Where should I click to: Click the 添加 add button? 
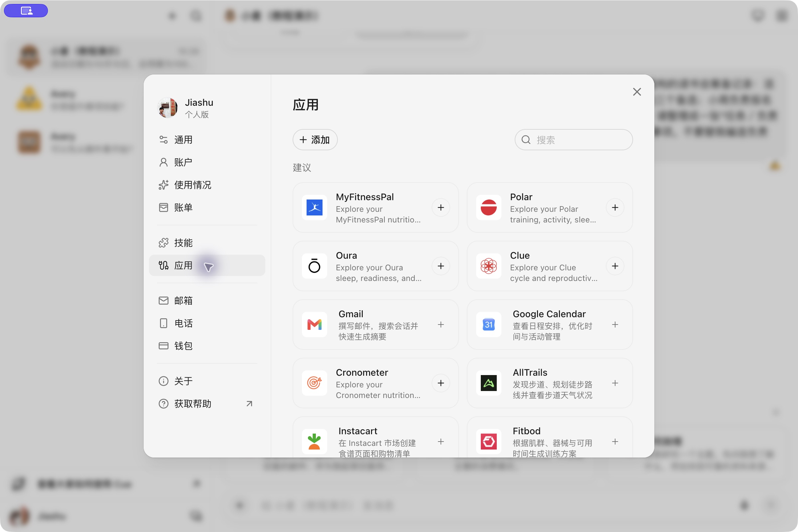click(x=315, y=140)
